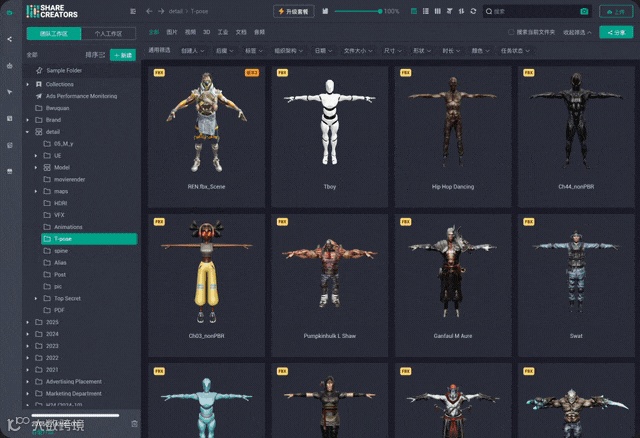Image resolution: width=640 pixels, height=438 pixels.
Task: Click 升级套餐 upgrade button
Action: tap(293, 11)
